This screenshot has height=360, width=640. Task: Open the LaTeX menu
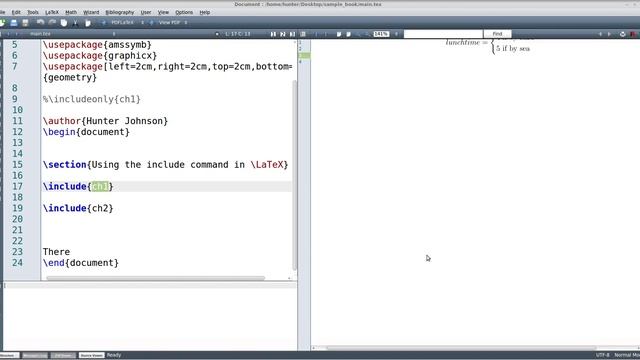point(52,12)
